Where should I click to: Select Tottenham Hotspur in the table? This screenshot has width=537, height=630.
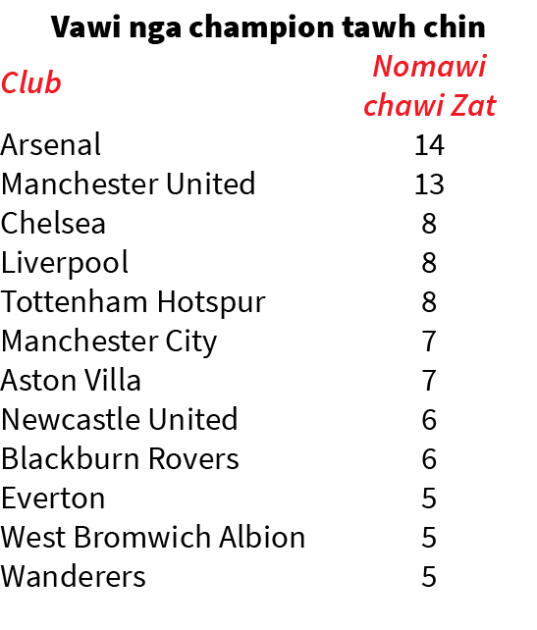133,302
